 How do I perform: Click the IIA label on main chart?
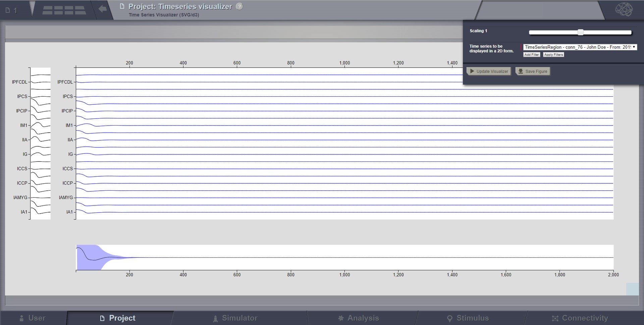[x=70, y=140]
